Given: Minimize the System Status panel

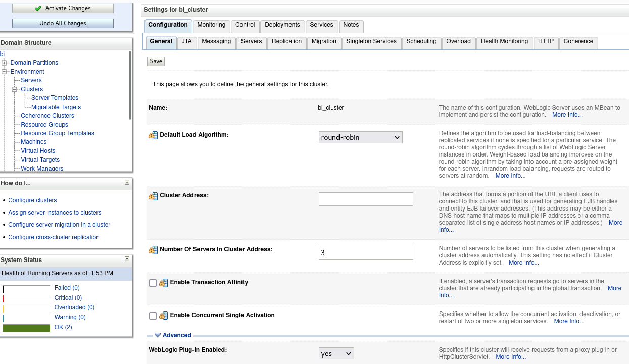Looking at the screenshot, I should [x=127, y=259].
